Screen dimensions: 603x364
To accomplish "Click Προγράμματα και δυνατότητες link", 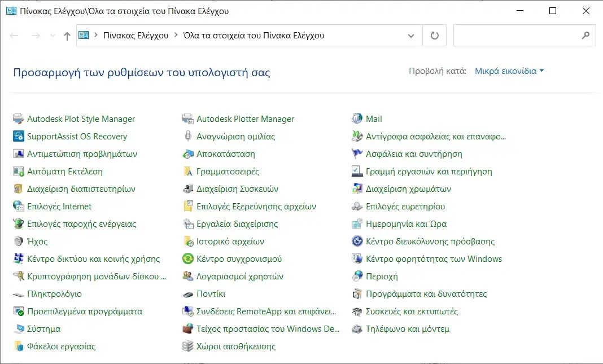I will coord(426,294).
